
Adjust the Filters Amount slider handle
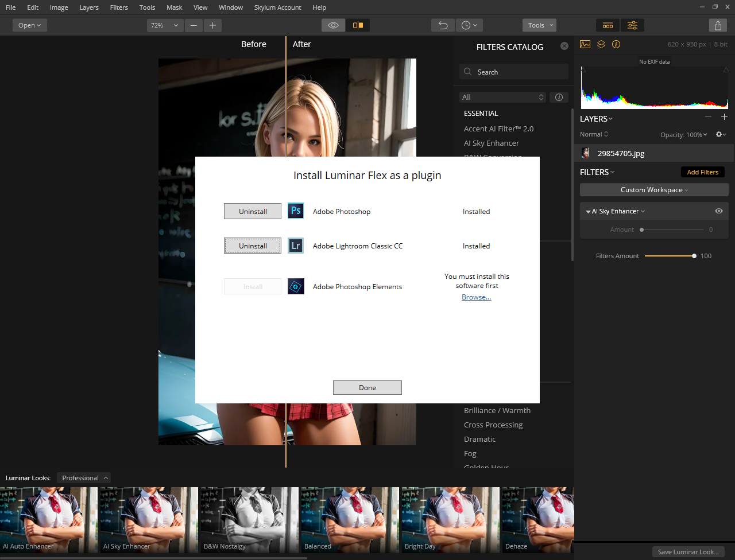tap(694, 256)
